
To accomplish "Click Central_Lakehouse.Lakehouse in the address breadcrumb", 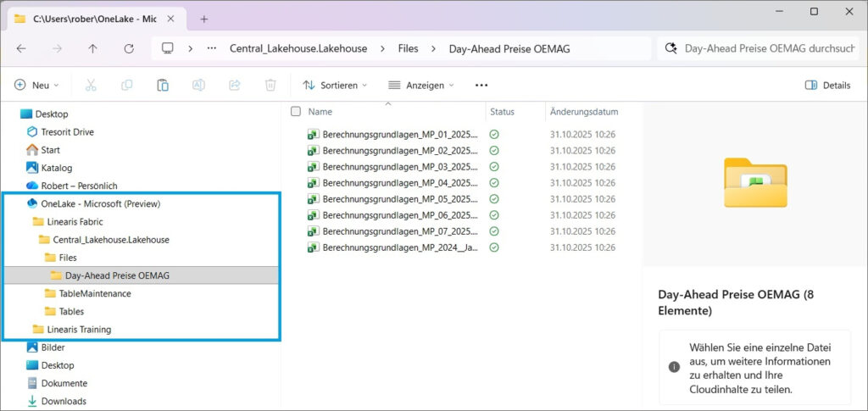I will pyautogui.click(x=298, y=48).
